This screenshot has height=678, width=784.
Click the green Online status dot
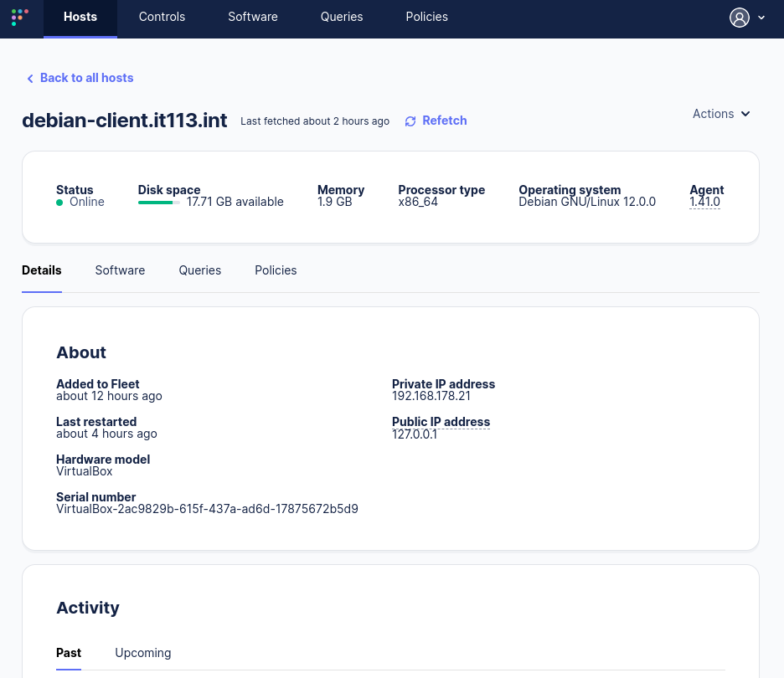59,203
